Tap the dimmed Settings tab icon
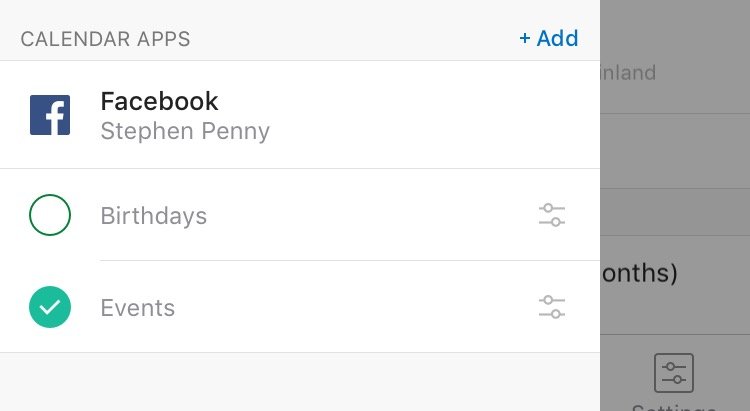This screenshot has width=750, height=411. [x=674, y=373]
